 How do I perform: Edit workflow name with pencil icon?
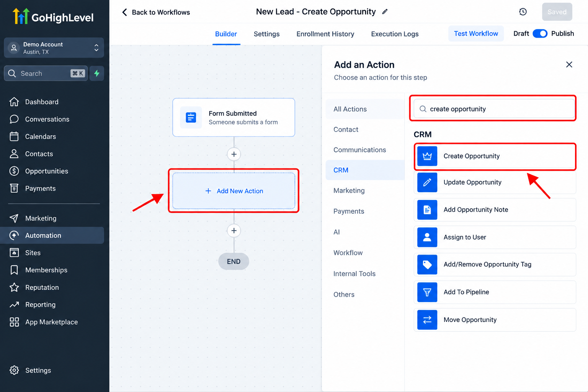point(385,12)
